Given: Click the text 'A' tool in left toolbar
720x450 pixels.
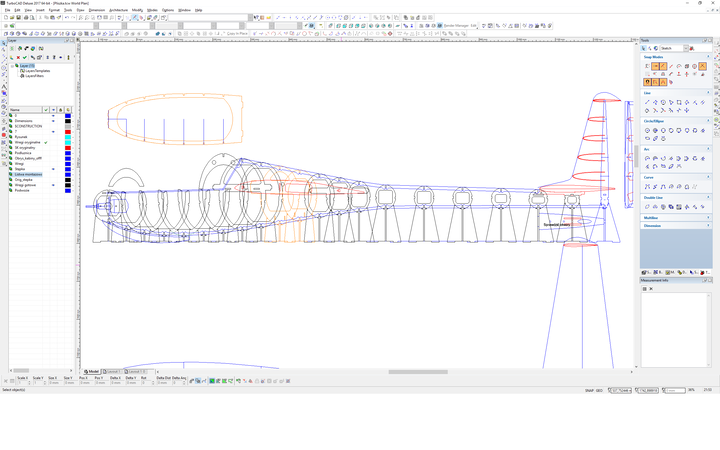Looking at the screenshot, I should click(x=4, y=86).
